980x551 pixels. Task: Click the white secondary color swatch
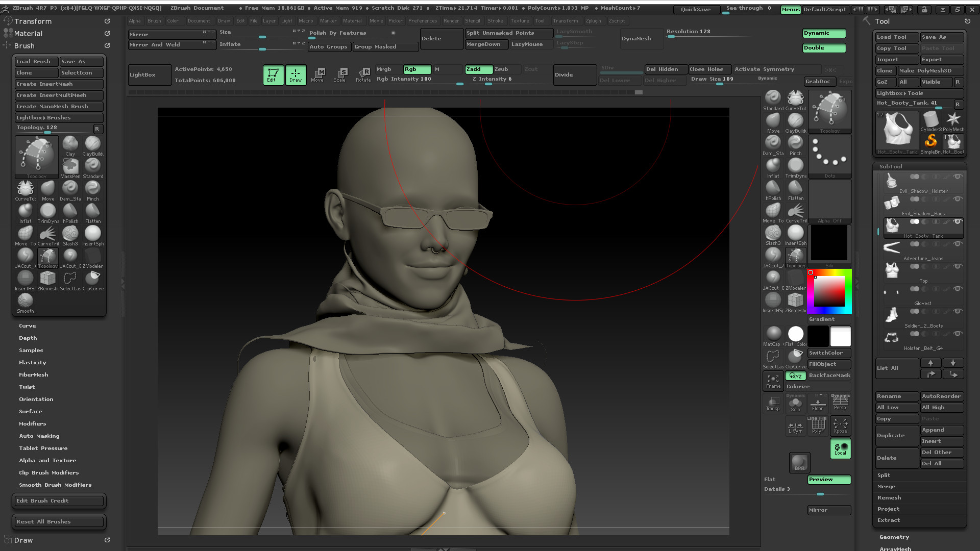(x=840, y=337)
